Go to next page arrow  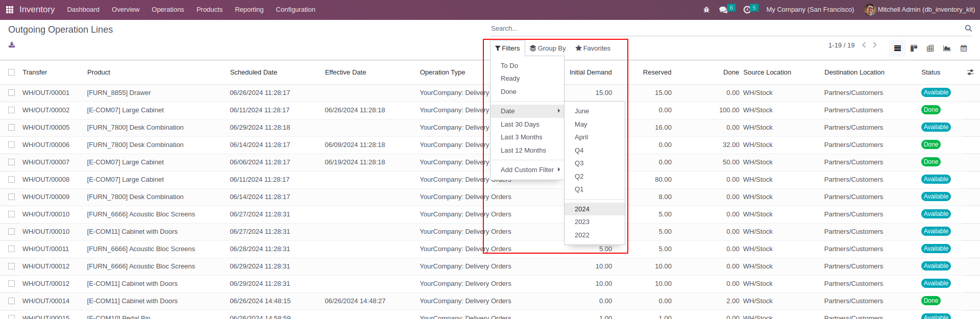point(875,45)
